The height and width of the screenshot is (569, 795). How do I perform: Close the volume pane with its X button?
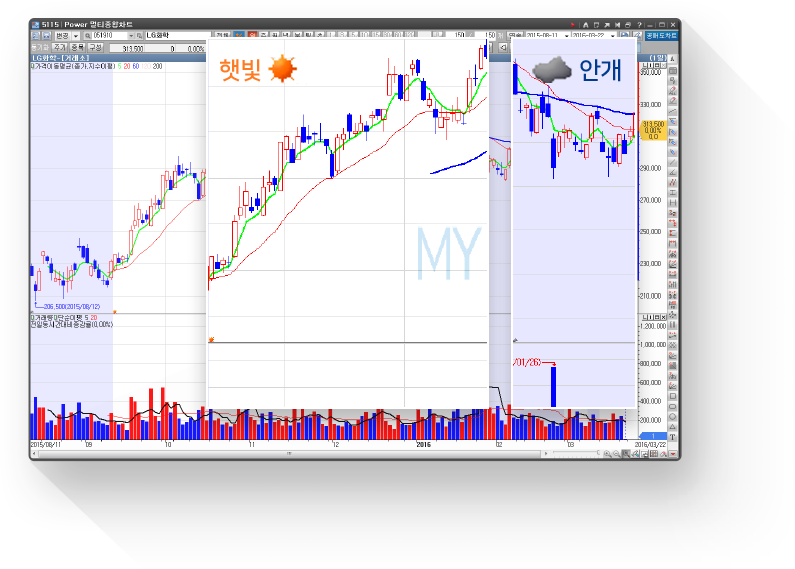coord(664,317)
